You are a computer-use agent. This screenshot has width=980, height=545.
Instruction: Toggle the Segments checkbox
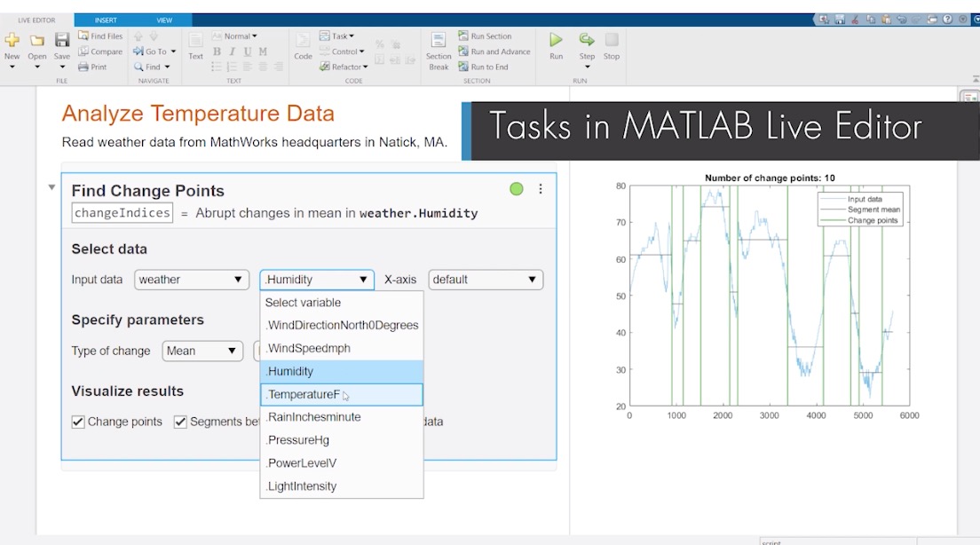pyautogui.click(x=180, y=422)
